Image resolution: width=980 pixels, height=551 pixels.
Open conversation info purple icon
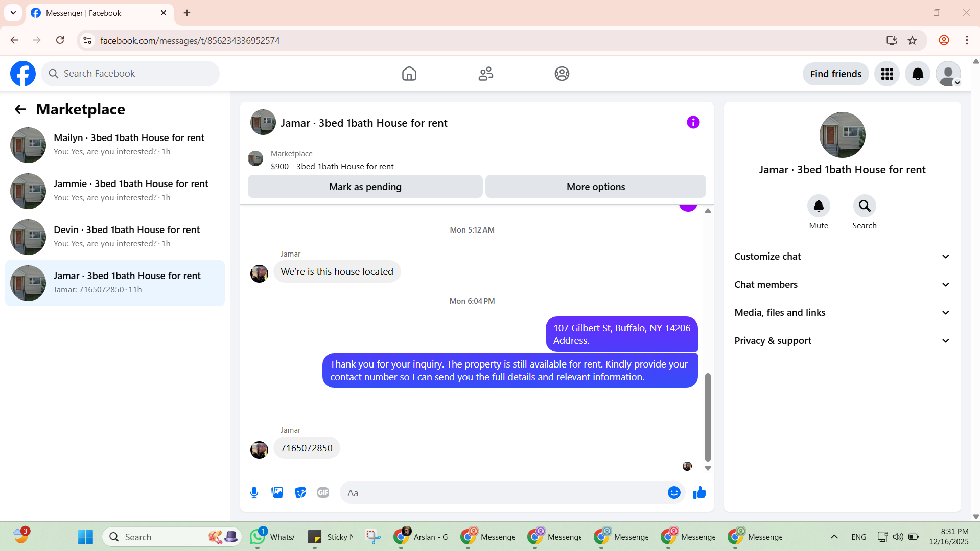tap(693, 122)
